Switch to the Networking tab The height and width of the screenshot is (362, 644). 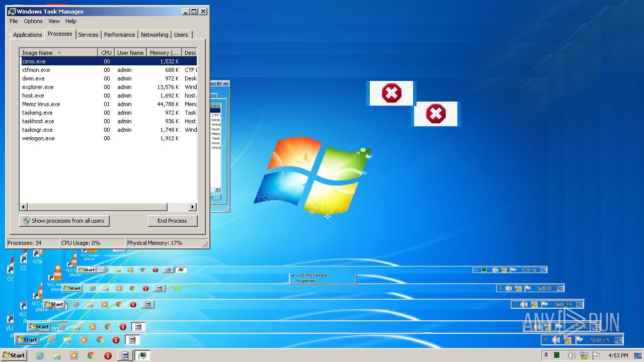click(x=154, y=35)
